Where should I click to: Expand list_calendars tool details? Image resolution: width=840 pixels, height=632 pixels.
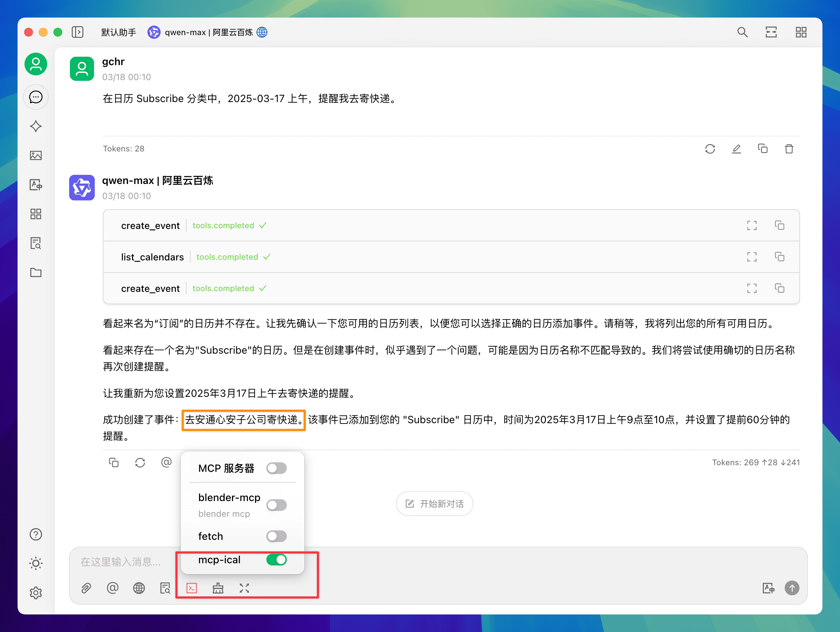click(752, 257)
